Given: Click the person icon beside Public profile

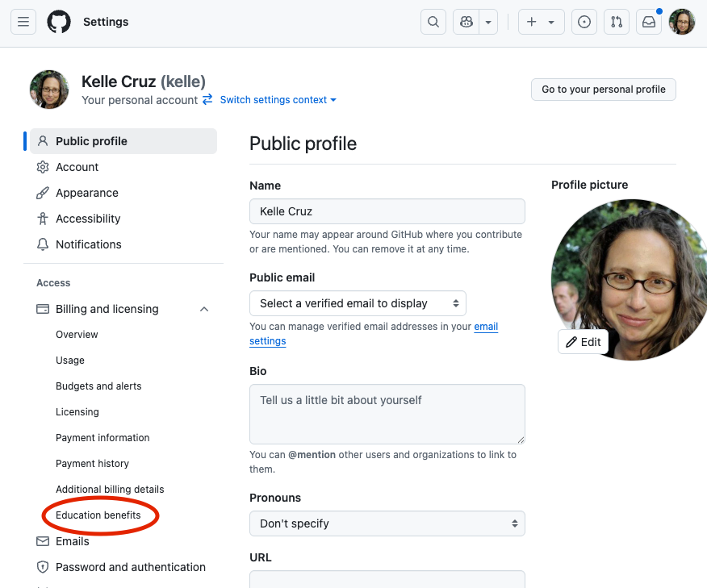Looking at the screenshot, I should (x=43, y=141).
